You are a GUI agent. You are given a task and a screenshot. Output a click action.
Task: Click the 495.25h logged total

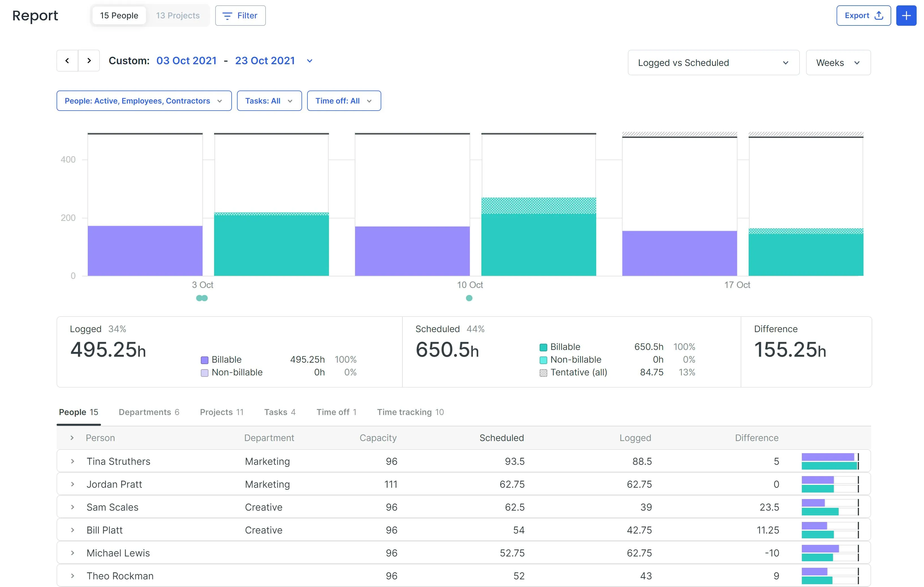pos(108,350)
